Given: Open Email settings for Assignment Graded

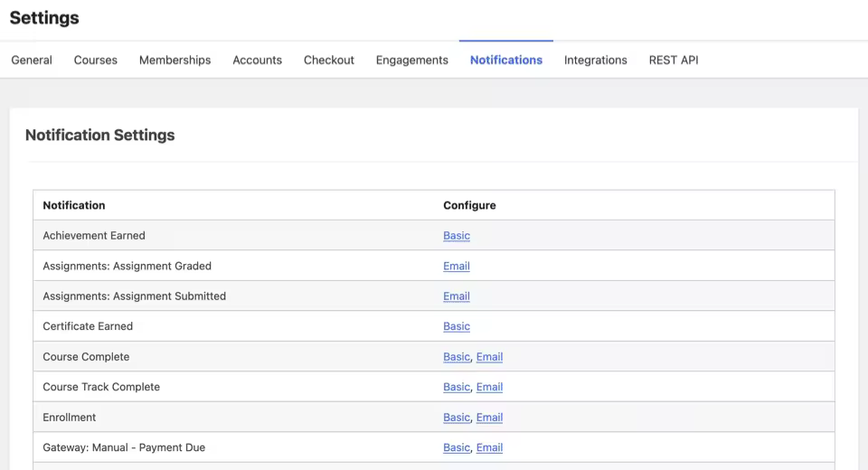Looking at the screenshot, I should coord(456,266).
